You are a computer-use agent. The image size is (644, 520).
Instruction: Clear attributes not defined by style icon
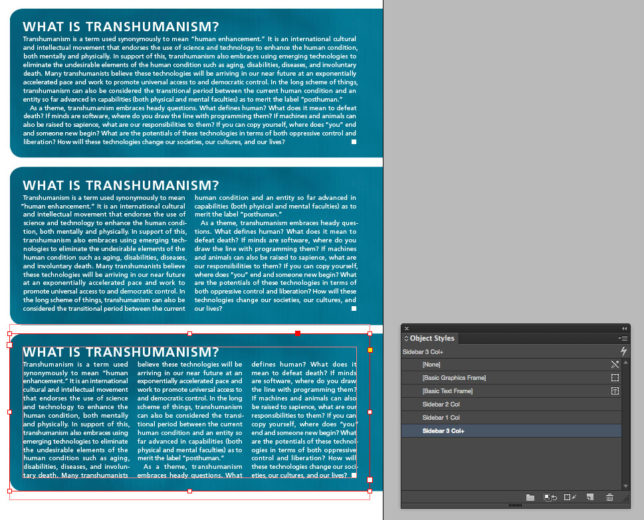click(x=550, y=497)
